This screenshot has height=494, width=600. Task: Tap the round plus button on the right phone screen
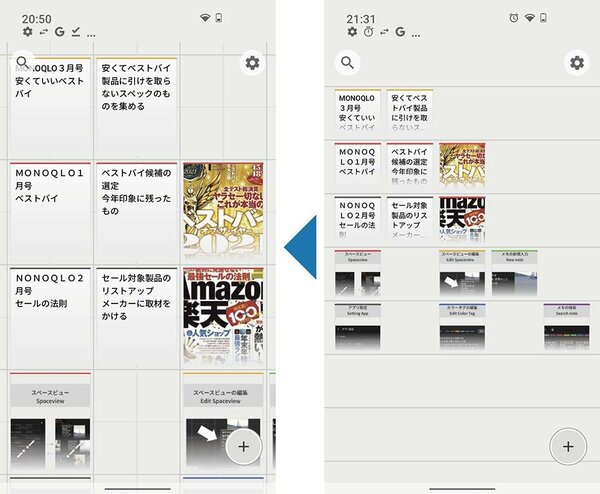pyautogui.click(x=568, y=446)
